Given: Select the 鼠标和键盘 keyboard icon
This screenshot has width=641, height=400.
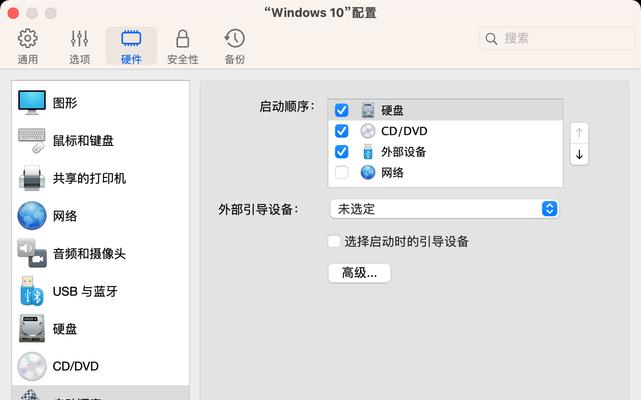Looking at the screenshot, I should 32,140.
